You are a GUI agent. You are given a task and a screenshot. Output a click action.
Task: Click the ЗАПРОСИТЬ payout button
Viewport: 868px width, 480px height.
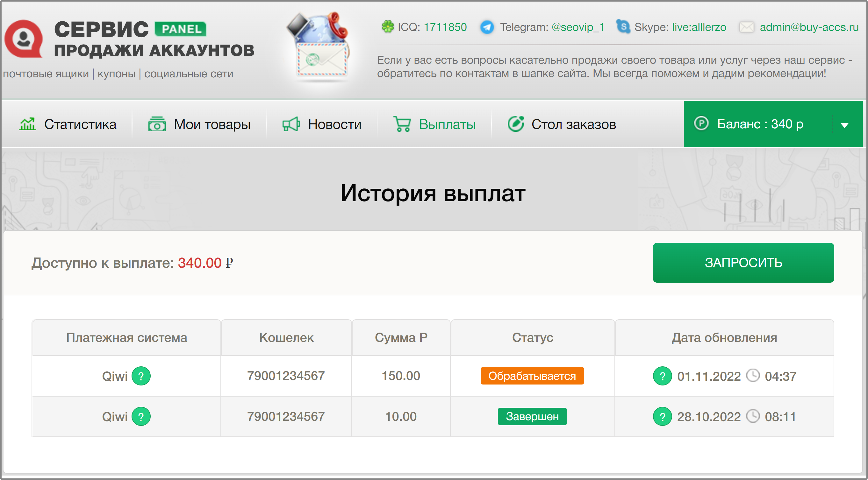743,263
